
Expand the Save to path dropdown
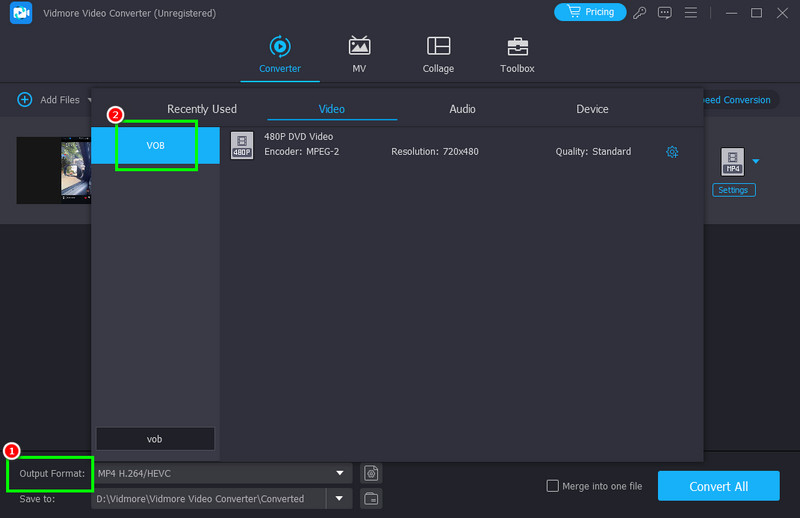[341, 498]
